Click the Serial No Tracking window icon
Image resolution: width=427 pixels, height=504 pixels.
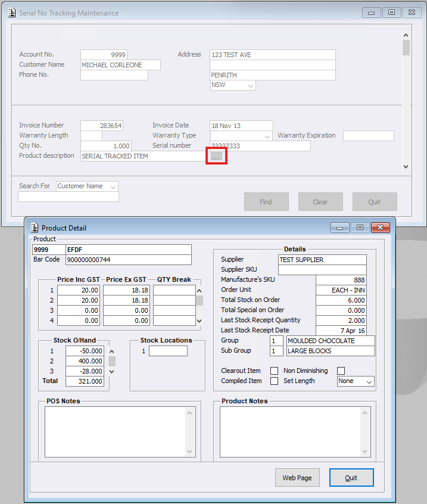pos(12,13)
